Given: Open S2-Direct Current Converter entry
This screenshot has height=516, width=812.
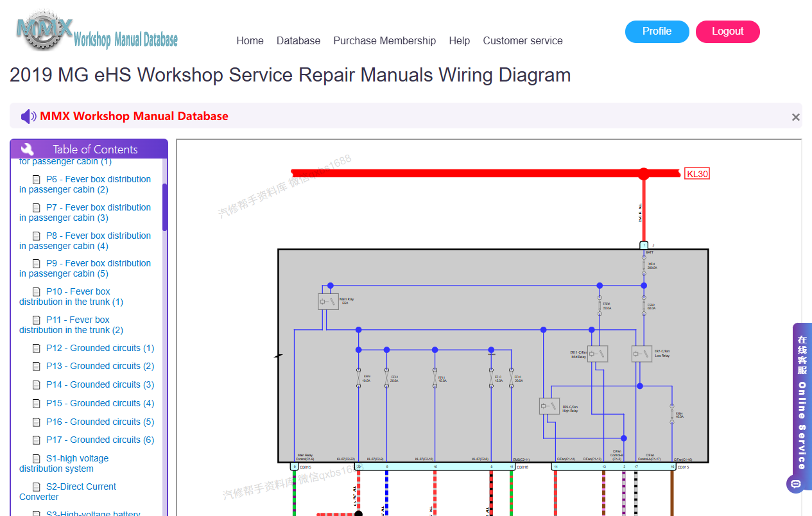Looking at the screenshot, I should [67, 492].
